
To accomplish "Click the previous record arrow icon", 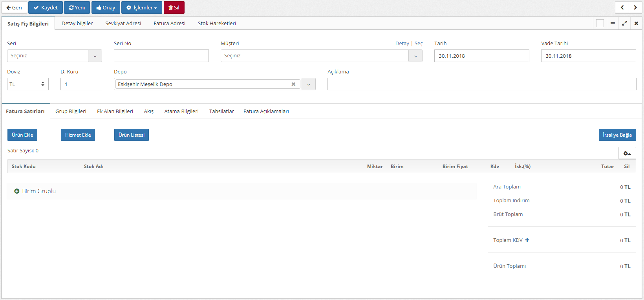I will pyautogui.click(x=622, y=7).
